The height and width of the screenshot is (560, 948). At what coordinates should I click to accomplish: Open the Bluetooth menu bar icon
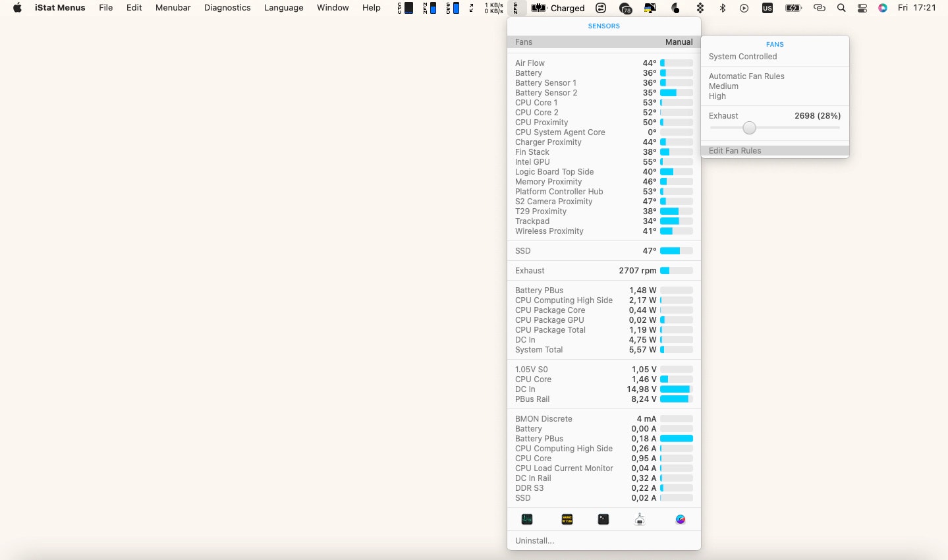point(722,8)
